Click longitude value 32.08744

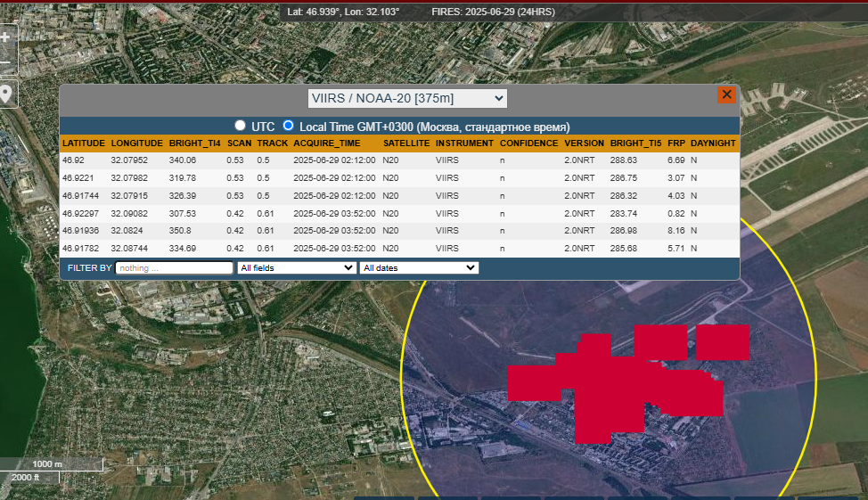(129, 248)
